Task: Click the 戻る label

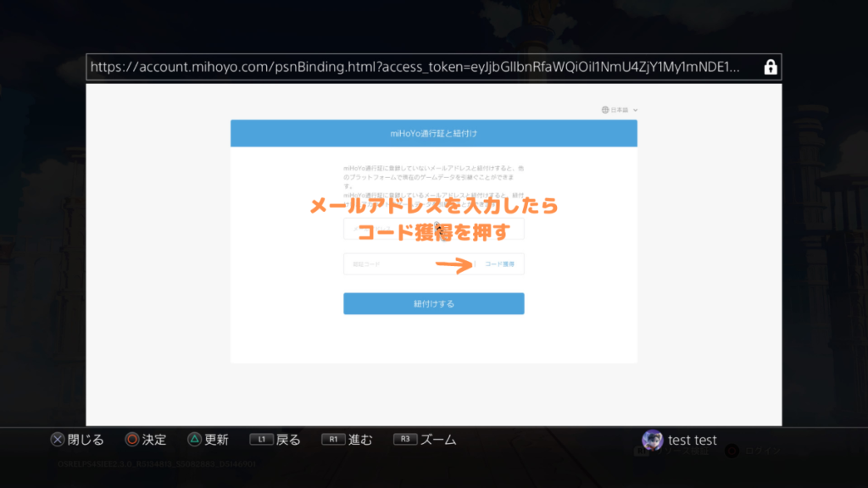Action: 288,440
